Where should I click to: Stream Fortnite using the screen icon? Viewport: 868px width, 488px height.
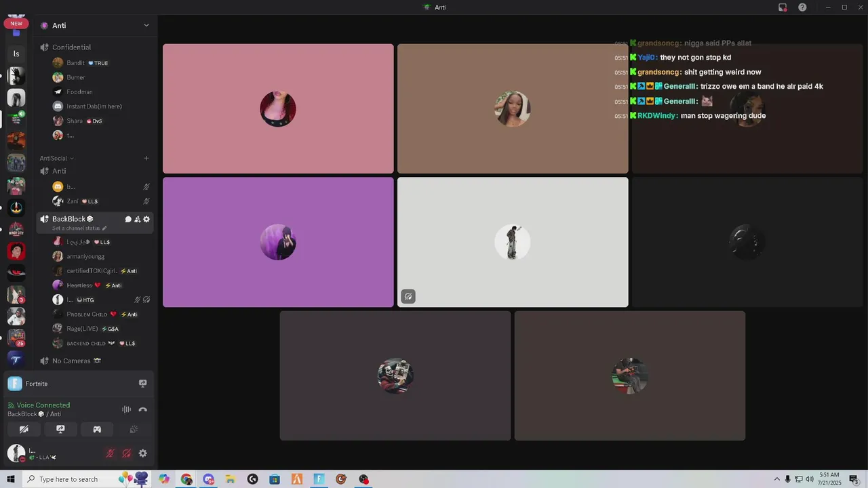pyautogui.click(x=142, y=384)
